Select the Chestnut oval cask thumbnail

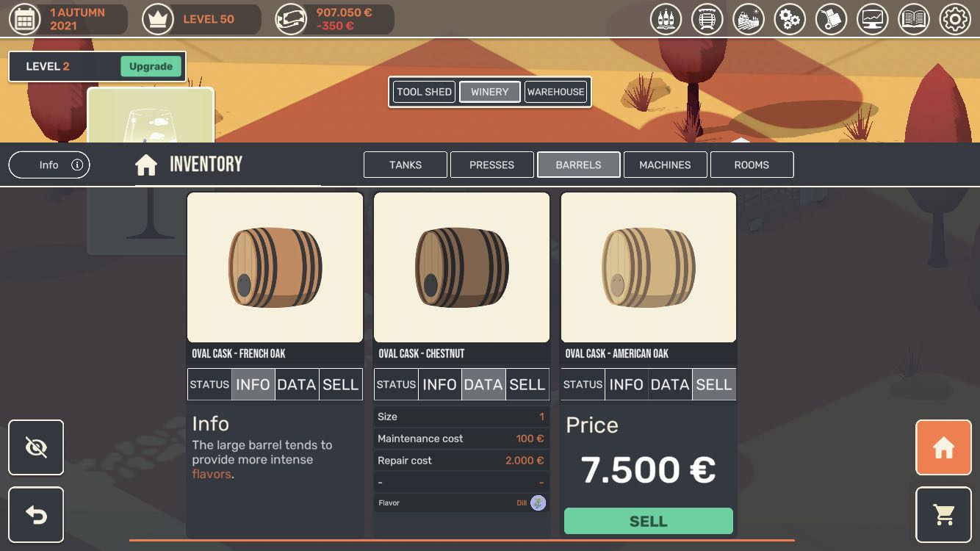(461, 267)
